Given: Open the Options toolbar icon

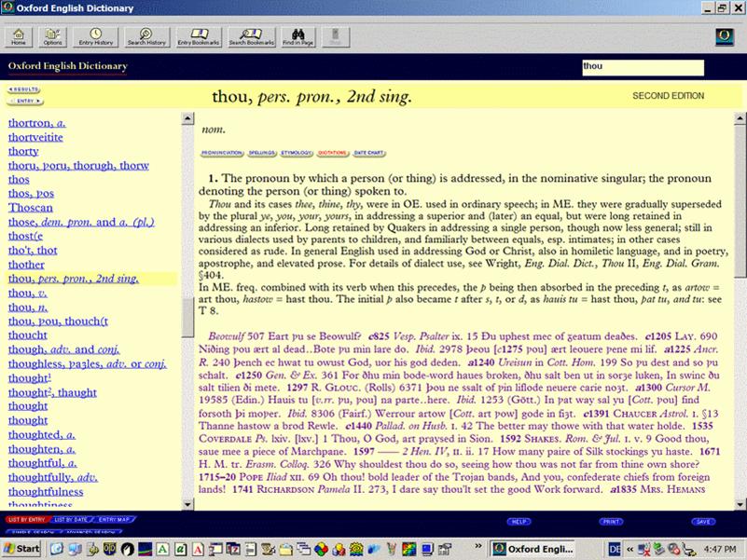Looking at the screenshot, I should 53,36.
